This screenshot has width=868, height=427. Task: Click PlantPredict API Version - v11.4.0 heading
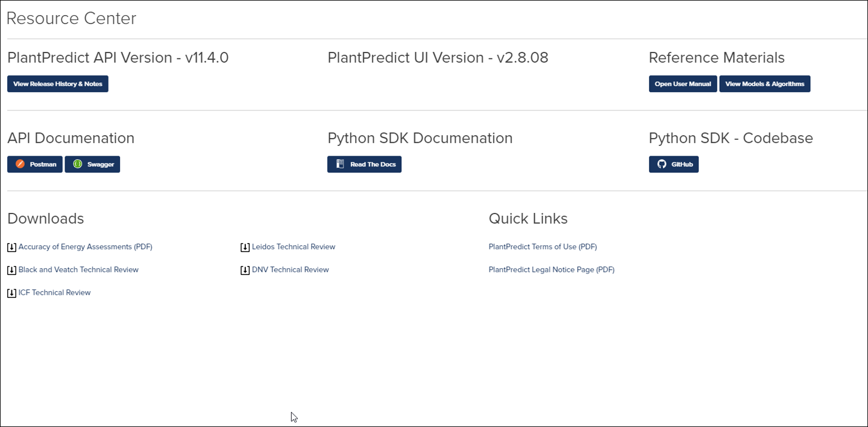click(118, 57)
